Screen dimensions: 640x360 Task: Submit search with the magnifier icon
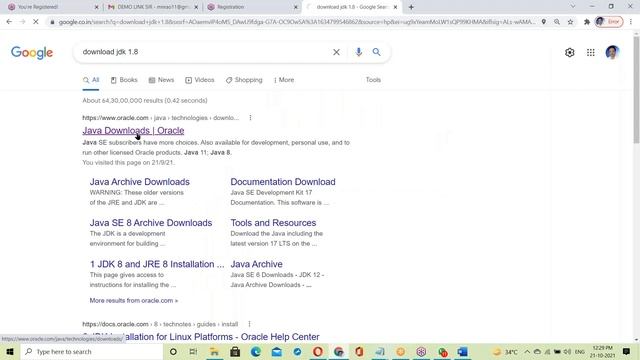[x=376, y=52]
